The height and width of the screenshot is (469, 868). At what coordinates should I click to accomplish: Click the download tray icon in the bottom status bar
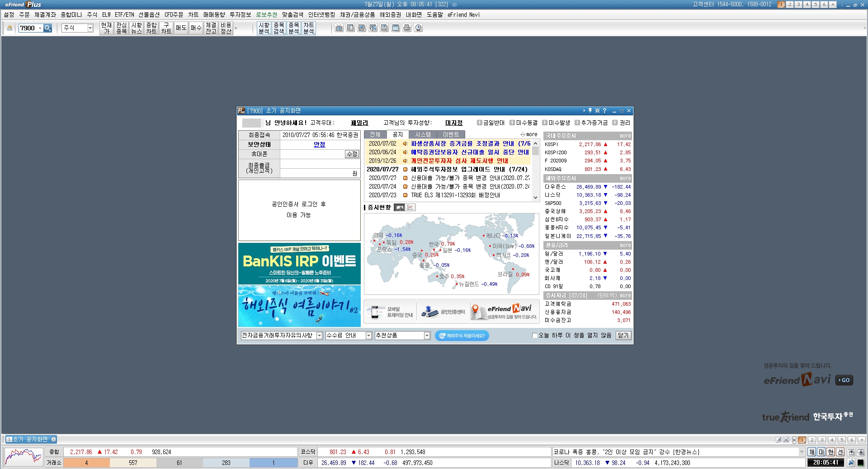860,452
